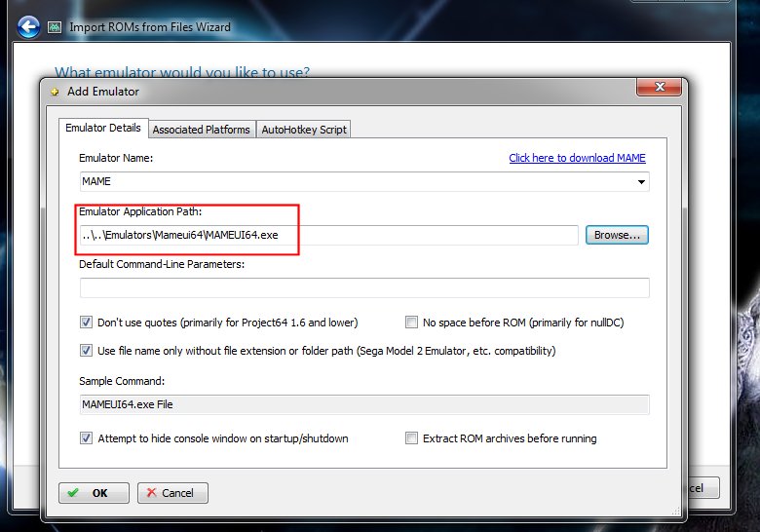Click the Sample Command label
The image size is (760, 532).
122,381
